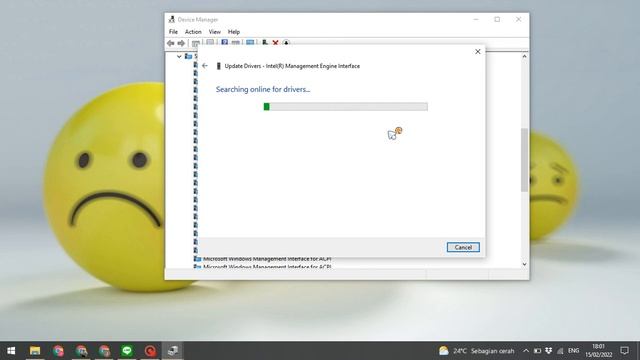
Task: Click the ENG language indicator
Action: click(x=573, y=351)
